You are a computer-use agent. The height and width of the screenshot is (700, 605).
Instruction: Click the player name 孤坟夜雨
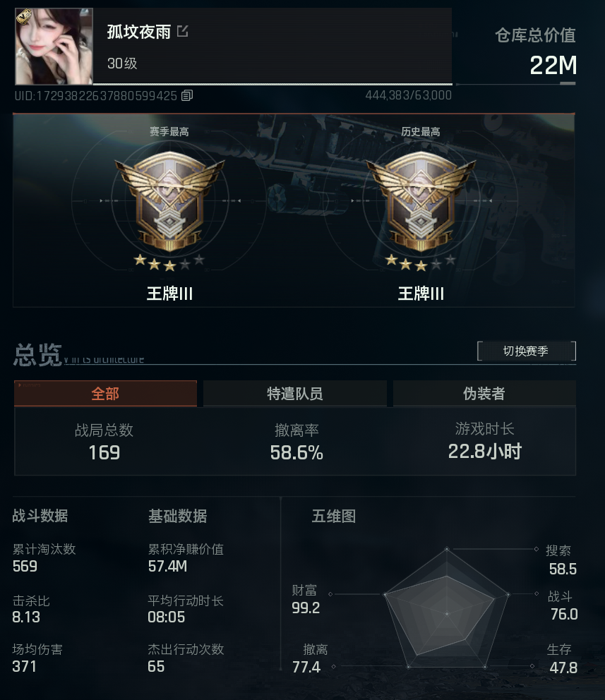139,32
